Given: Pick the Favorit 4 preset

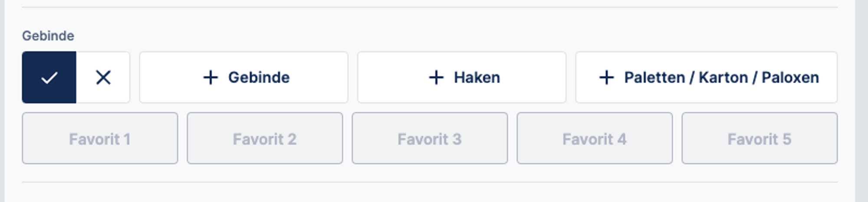Looking at the screenshot, I should (x=595, y=139).
